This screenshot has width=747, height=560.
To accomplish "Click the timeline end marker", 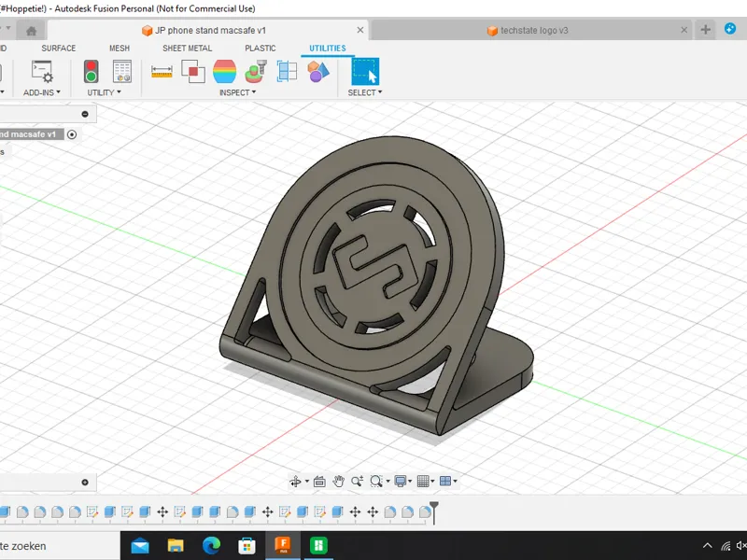I will 434,512.
